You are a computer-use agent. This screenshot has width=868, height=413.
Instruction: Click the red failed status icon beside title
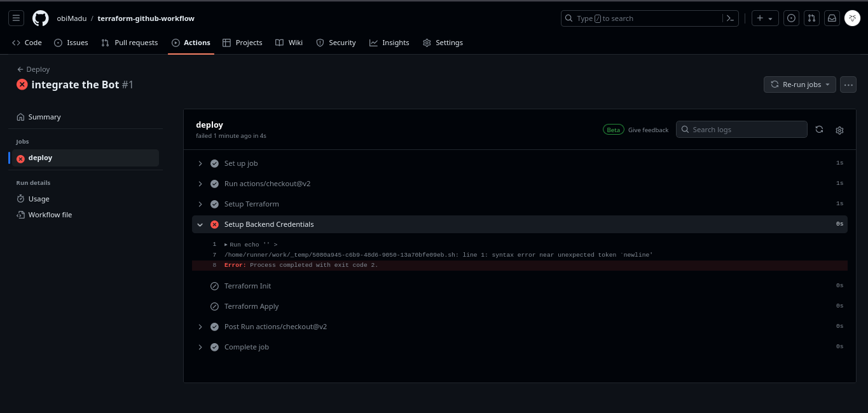click(x=22, y=85)
